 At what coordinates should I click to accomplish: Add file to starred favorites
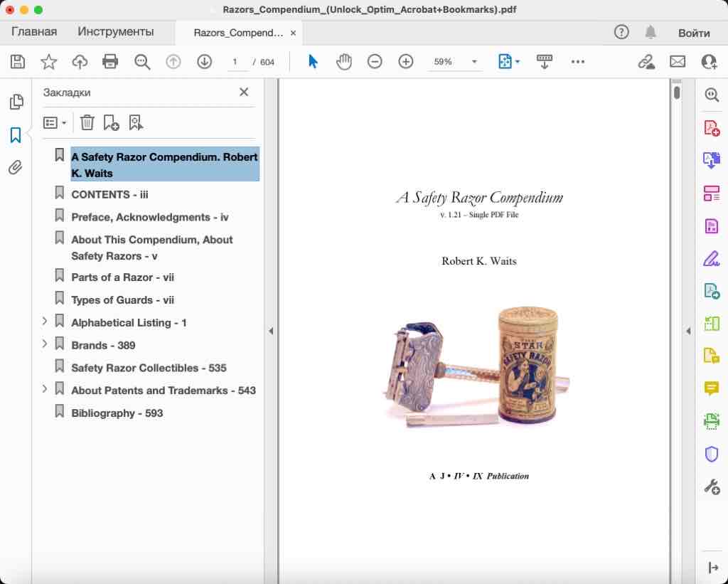[48, 62]
